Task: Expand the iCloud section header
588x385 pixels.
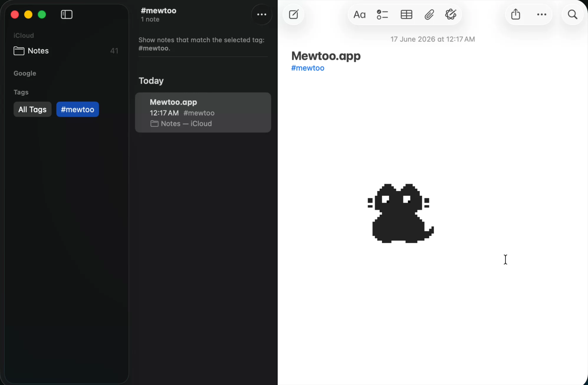Action: [x=24, y=35]
